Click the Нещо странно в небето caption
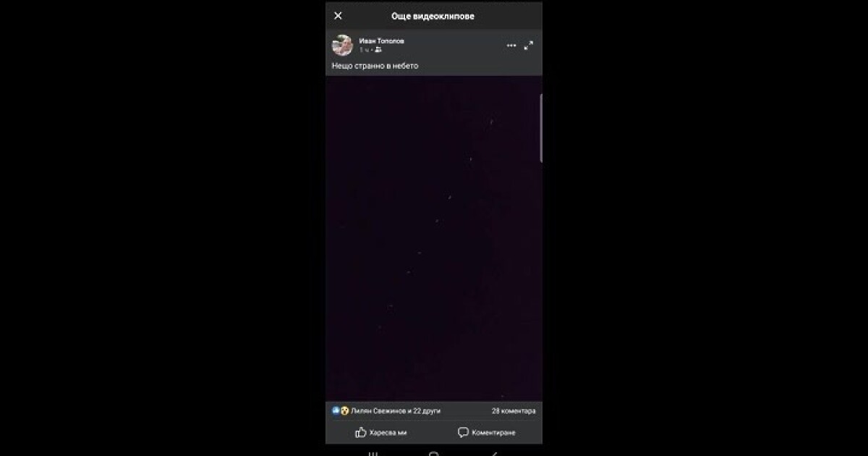Screen dimensions: 868x456 click(375, 66)
